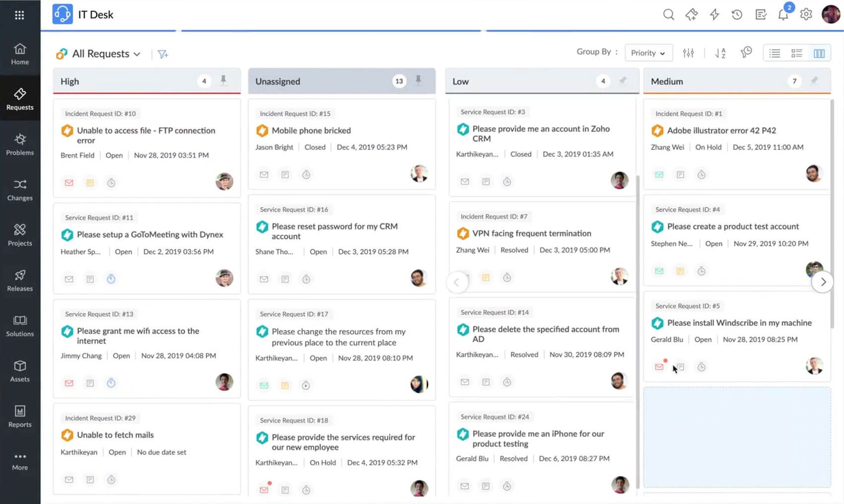Viewport: 844px width, 504px height.
Task: Open 'Please install Windscribe in my machine' request
Action: (x=739, y=323)
